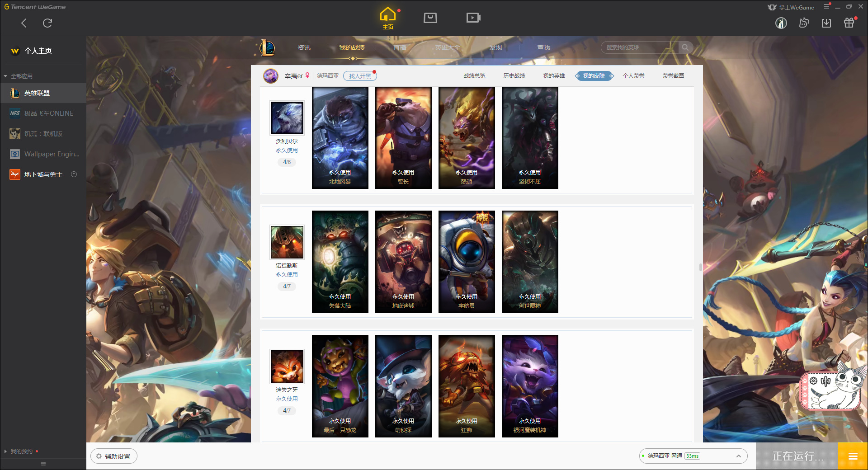The width and height of the screenshot is (868, 470).
Task: Open the 警长 skin card
Action: click(403, 138)
